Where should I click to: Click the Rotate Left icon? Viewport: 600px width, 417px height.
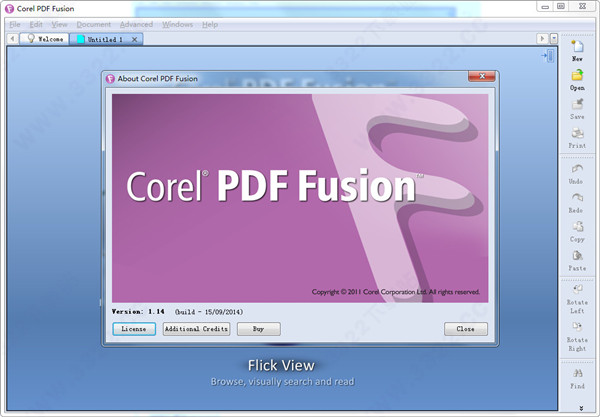tap(577, 289)
